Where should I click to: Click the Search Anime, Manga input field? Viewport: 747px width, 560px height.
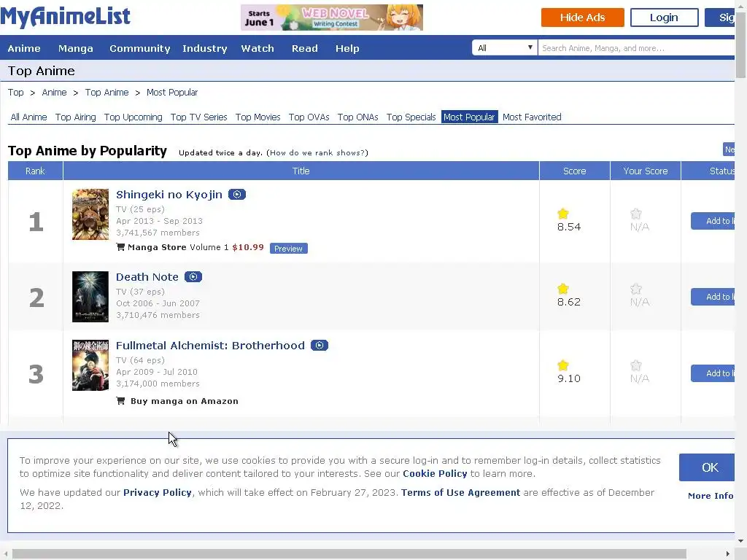pyautogui.click(x=636, y=48)
